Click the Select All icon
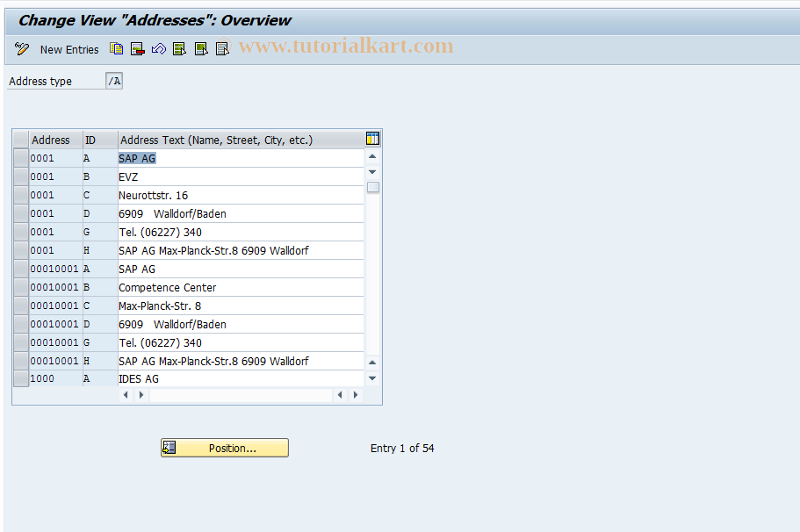Image resolution: width=800 pixels, height=532 pixels. click(x=180, y=49)
